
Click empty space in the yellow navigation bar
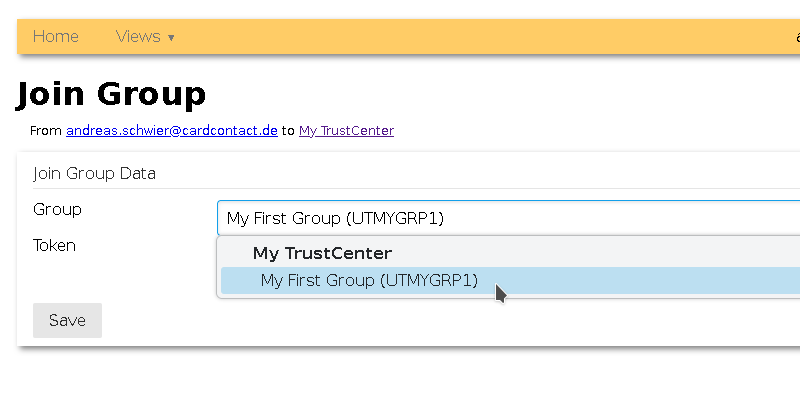[x=480, y=37]
